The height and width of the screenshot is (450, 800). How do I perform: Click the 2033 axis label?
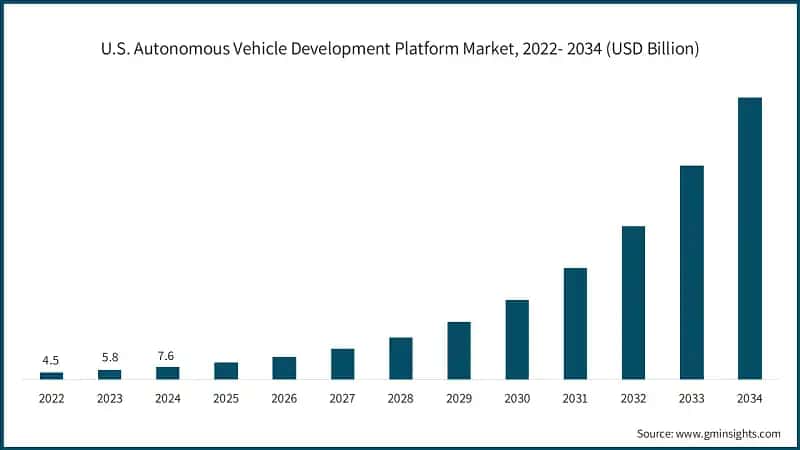coord(692,398)
